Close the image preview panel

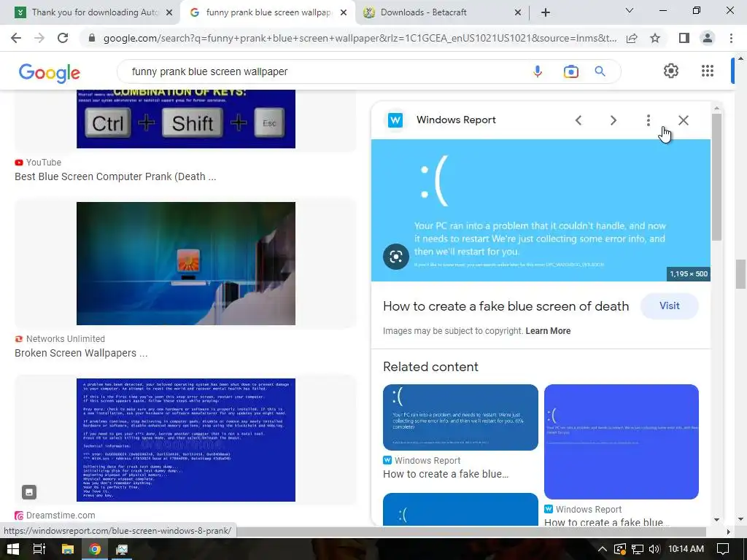tap(683, 120)
